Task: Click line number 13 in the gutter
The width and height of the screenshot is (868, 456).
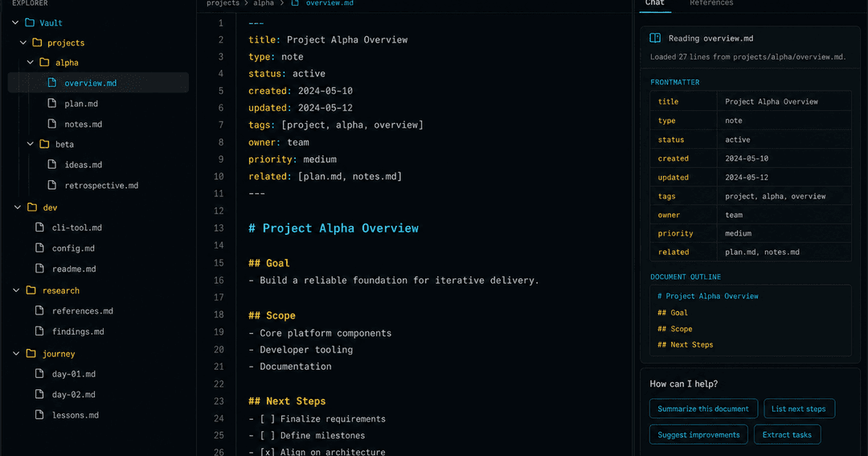Action: pyautogui.click(x=219, y=228)
